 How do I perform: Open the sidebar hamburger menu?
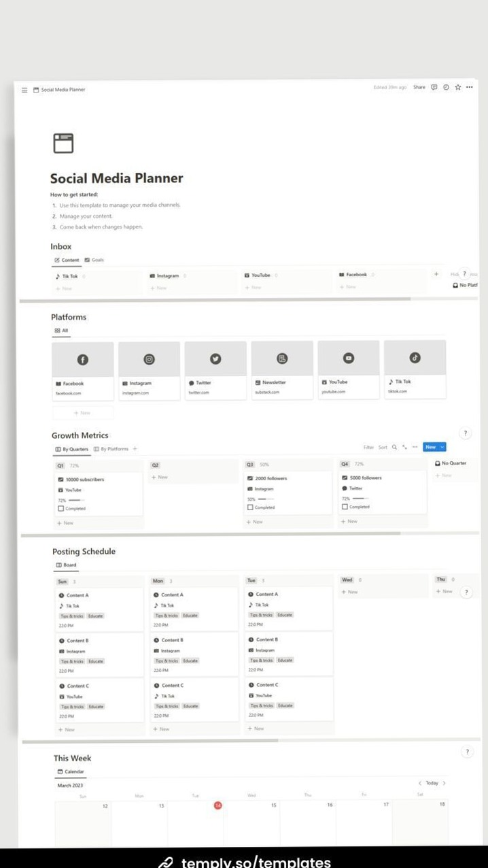point(24,90)
